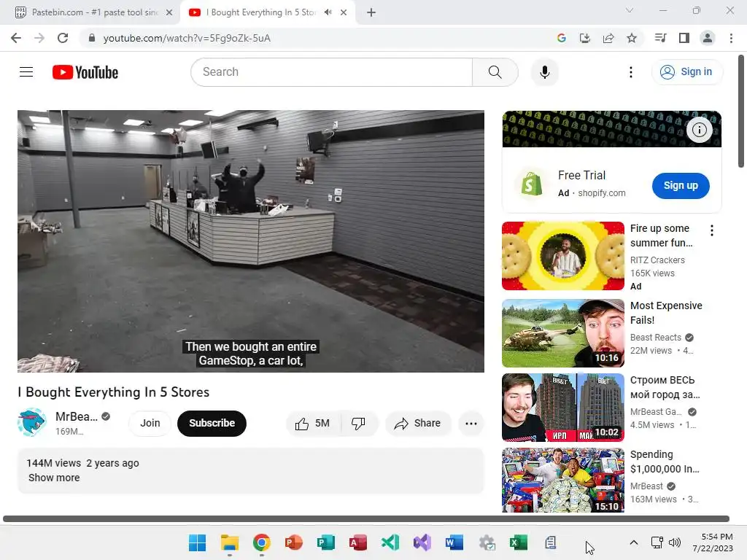Image resolution: width=747 pixels, height=560 pixels.
Task: Reload the YouTube page
Action: tap(63, 38)
